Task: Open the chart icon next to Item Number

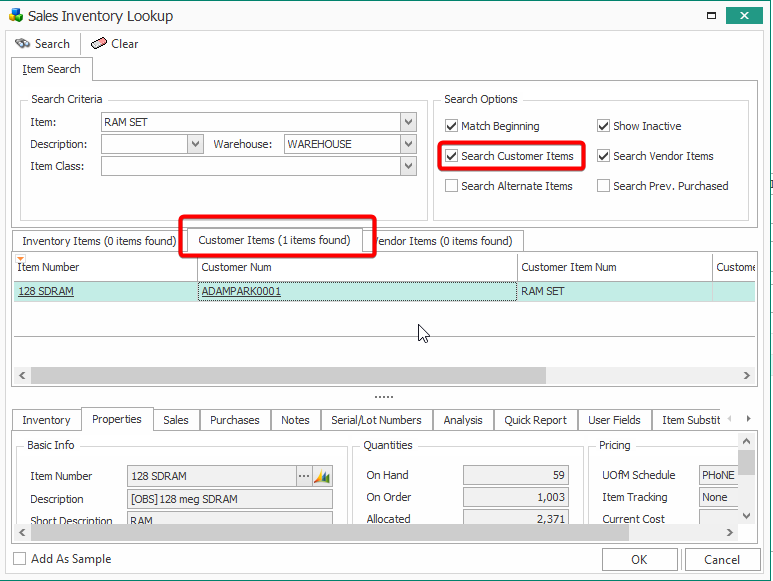Action: pyautogui.click(x=322, y=476)
